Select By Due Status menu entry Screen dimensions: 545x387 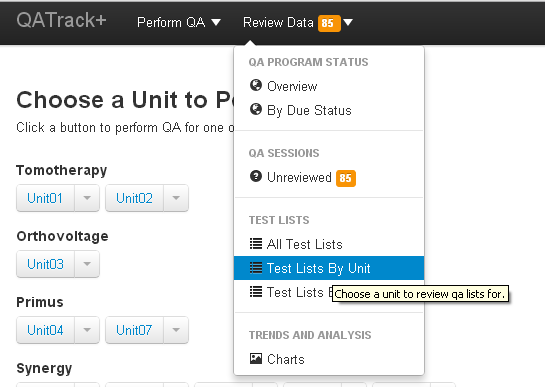[329, 110]
